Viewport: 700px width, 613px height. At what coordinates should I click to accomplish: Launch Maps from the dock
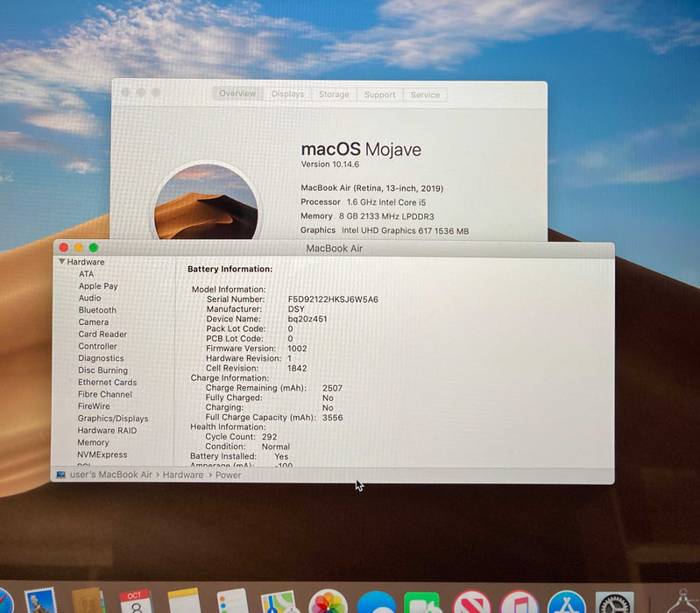coord(280,602)
